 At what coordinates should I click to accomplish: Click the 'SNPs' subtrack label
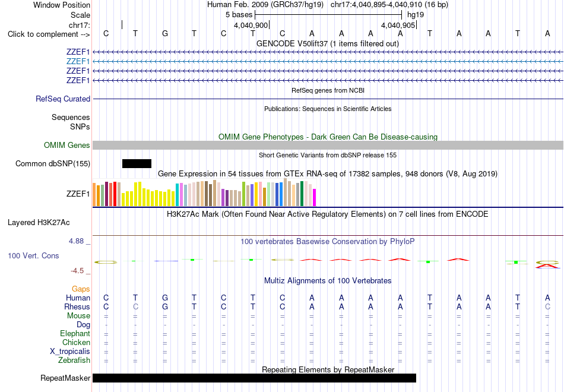coord(80,127)
